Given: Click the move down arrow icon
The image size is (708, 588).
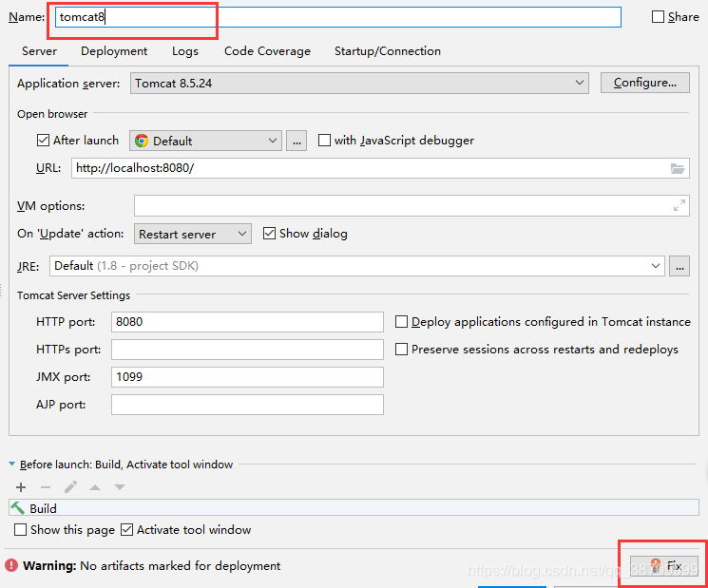Looking at the screenshot, I should pos(120,487).
